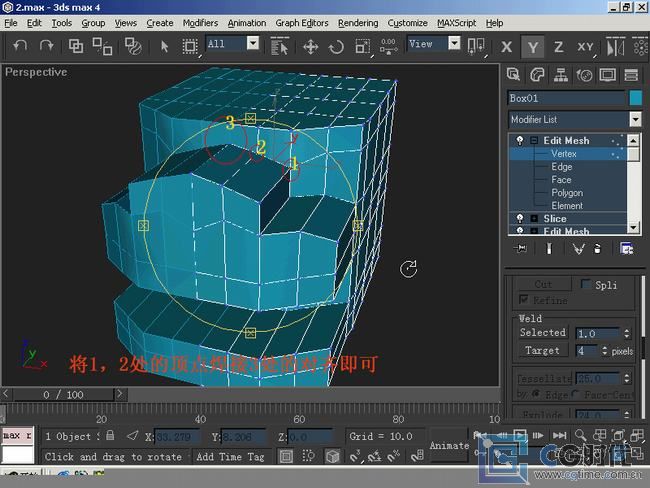This screenshot has height=488, width=650.
Task: Click Weld Target pixels spinner arrows
Action: tap(605, 350)
